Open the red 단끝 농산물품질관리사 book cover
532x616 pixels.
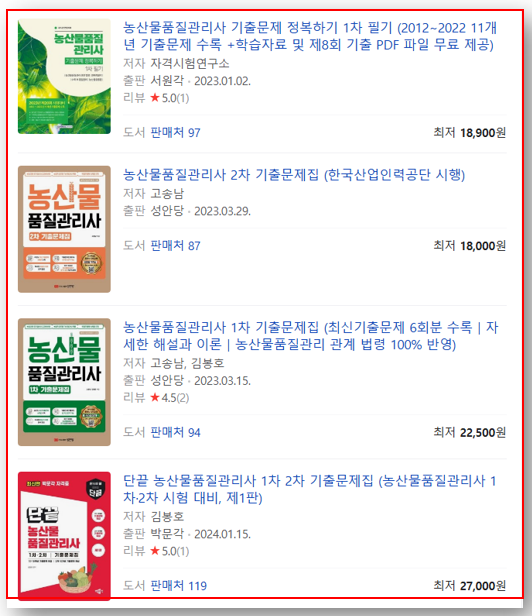pyautogui.click(x=64, y=536)
